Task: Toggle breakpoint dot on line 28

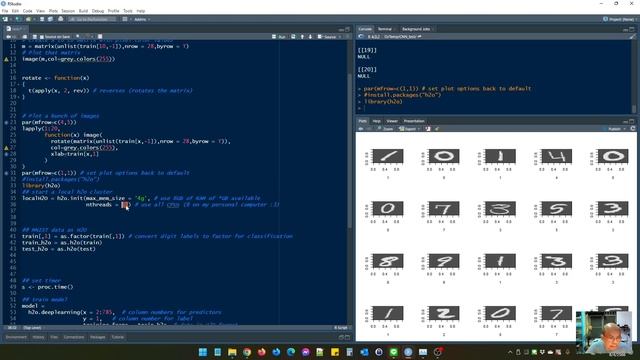Action: tap(6, 154)
